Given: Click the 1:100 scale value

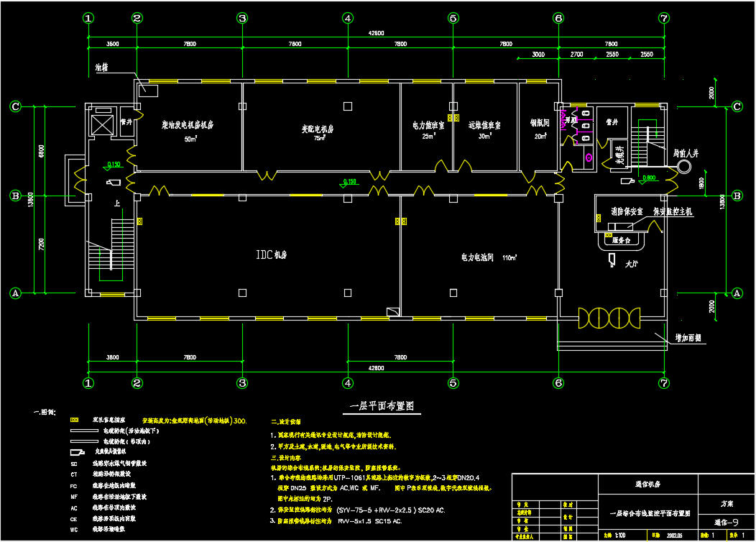Looking at the screenshot, I should pos(620,536).
